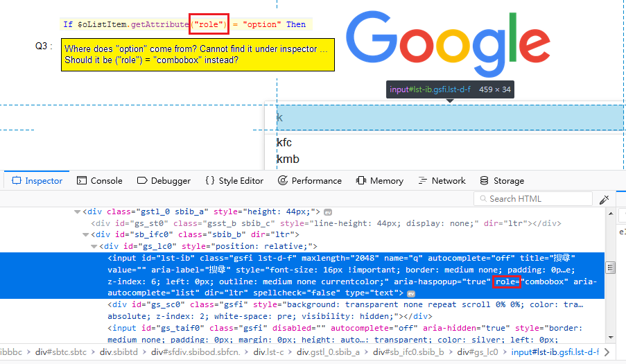Click breadcrumb div.gstl_0.sbib_a
The image size is (626, 364).
328,352
